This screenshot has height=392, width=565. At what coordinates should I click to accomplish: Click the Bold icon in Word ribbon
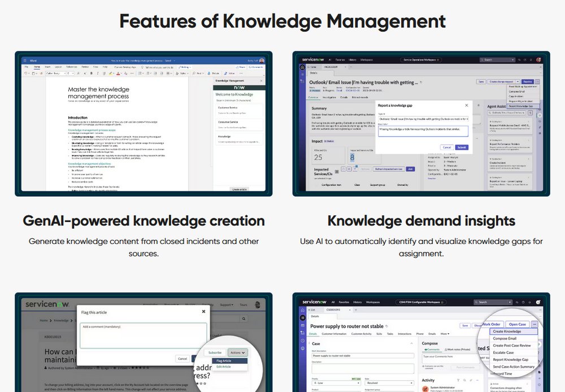[x=91, y=73]
